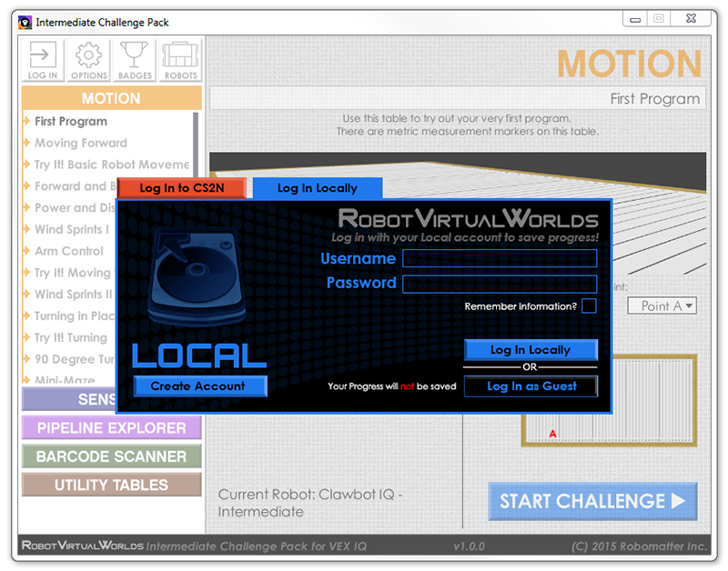This screenshot has width=728, height=571.
Task: Open the Badges trophy icon
Action: 134,60
